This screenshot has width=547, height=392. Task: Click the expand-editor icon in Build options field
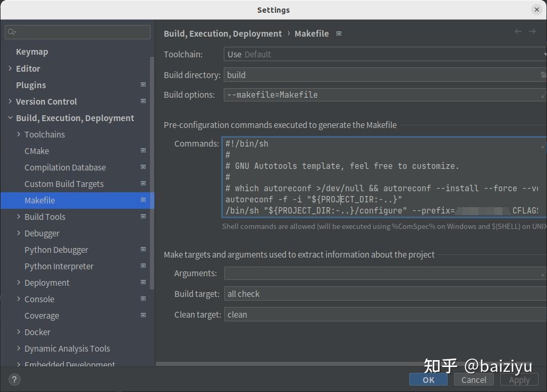(x=541, y=95)
